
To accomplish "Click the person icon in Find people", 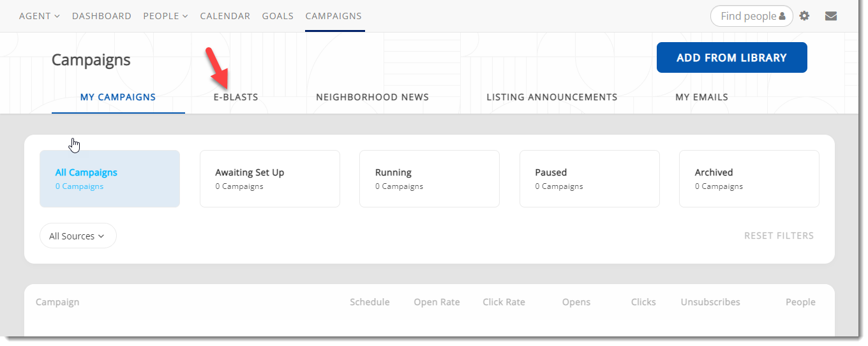I will pos(782,17).
